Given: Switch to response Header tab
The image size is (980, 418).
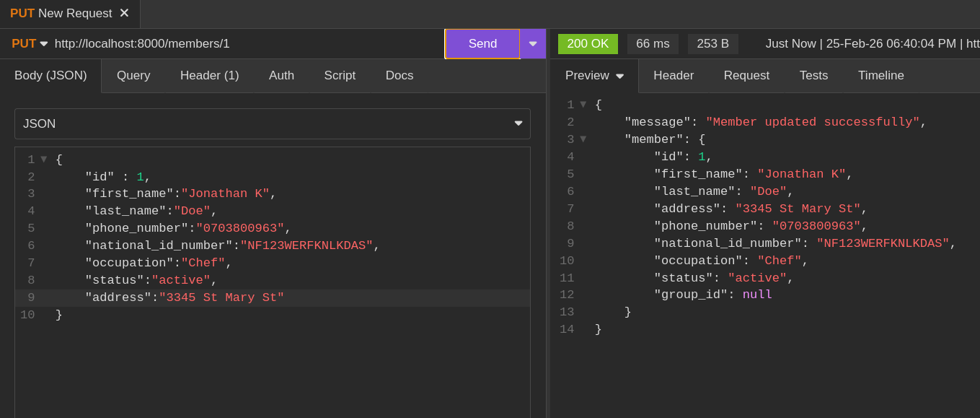Looking at the screenshot, I should 674,76.
